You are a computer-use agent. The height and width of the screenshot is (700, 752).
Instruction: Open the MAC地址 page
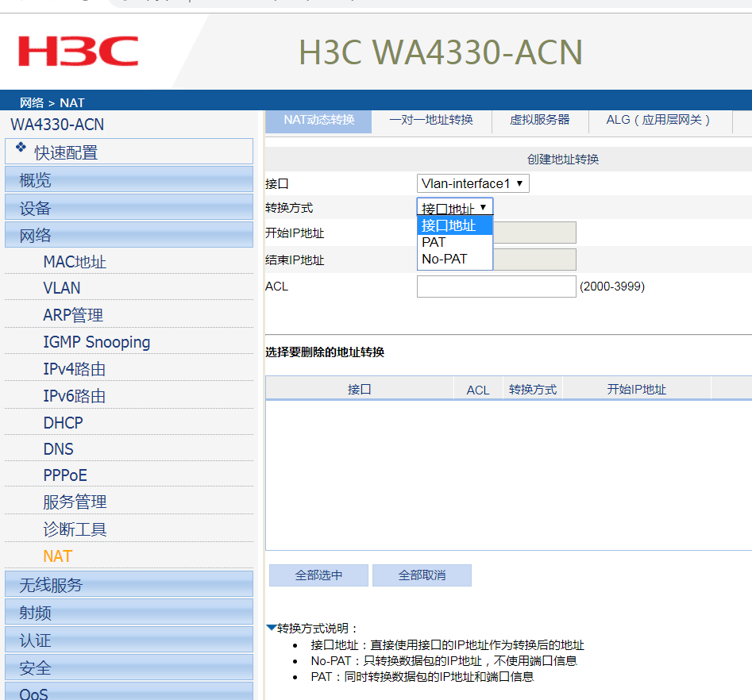click(x=75, y=262)
